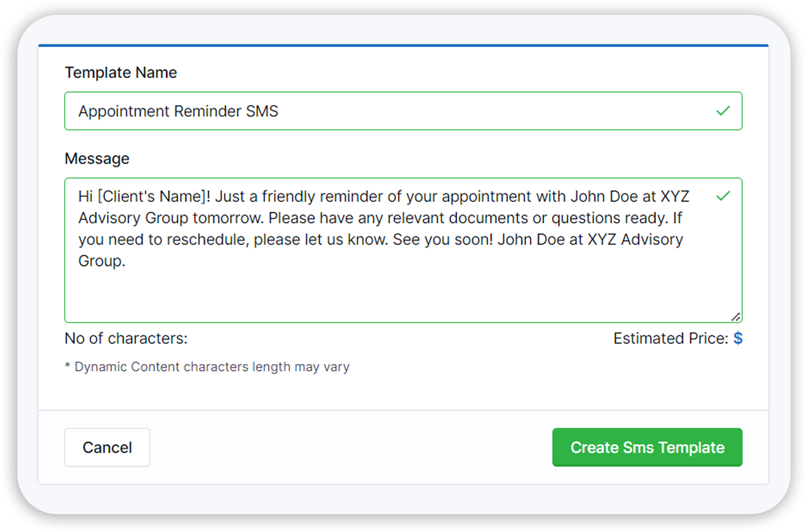Click the 'No of characters:' label
Image resolution: width=806 pixels, height=532 pixels.
click(x=126, y=338)
